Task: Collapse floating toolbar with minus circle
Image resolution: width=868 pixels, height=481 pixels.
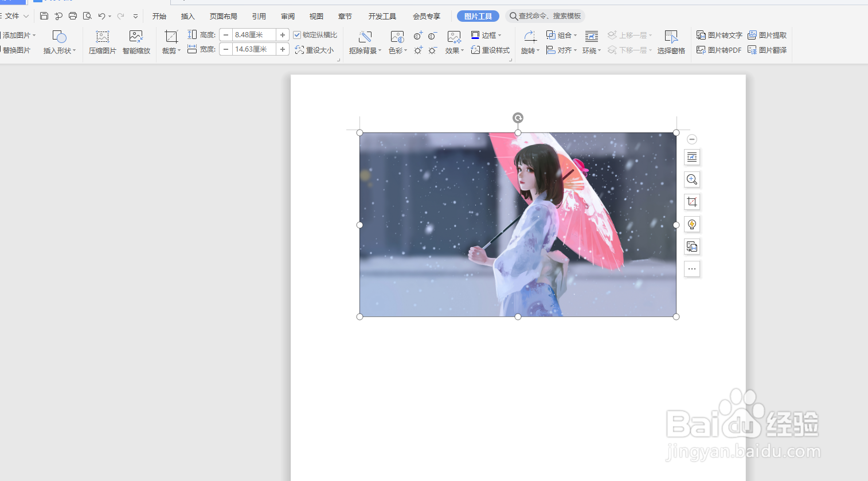Action: 692,139
